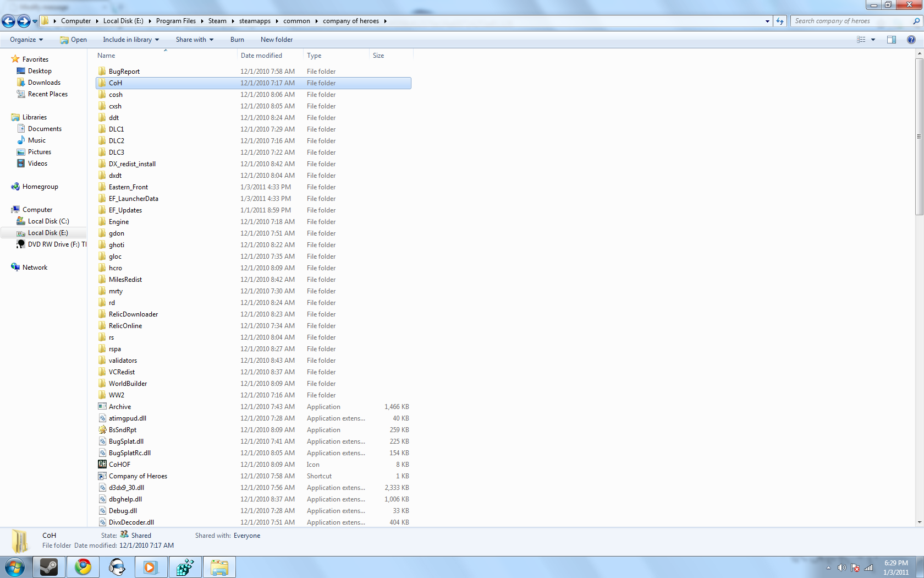Click the Eastern_Front folder icon
This screenshot has height=578, width=924.
(102, 187)
